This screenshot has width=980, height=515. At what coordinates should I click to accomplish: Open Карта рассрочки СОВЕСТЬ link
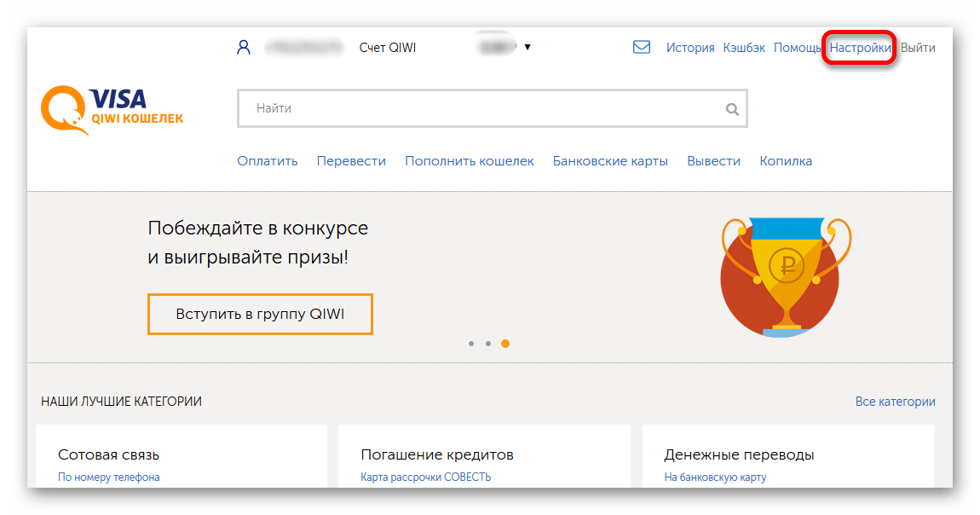425,477
